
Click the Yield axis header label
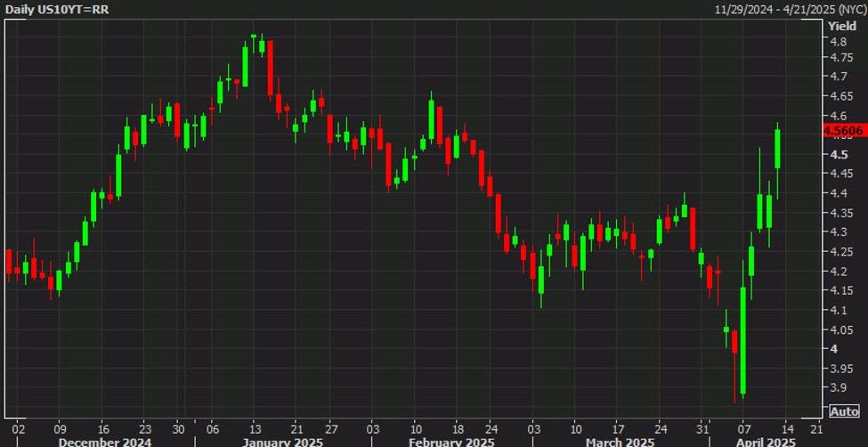coord(842,26)
